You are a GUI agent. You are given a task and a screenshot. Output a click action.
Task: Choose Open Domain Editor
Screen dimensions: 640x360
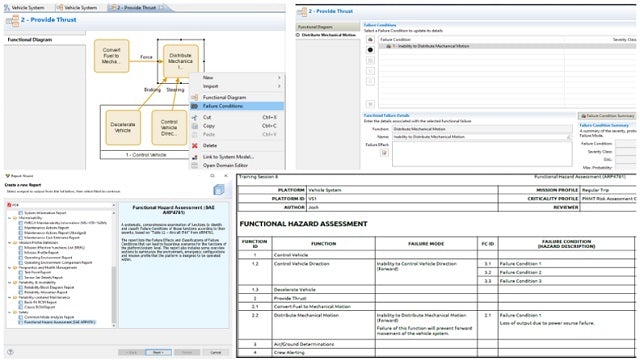(x=237, y=165)
